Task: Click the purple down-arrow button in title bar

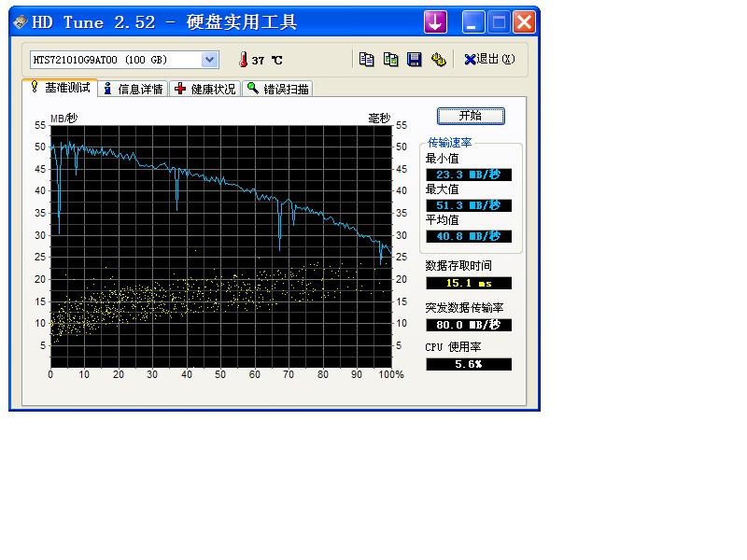Action: pos(435,22)
